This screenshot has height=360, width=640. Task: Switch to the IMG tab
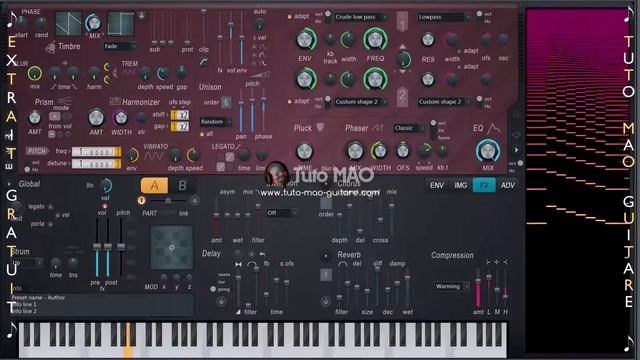point(460,185)
